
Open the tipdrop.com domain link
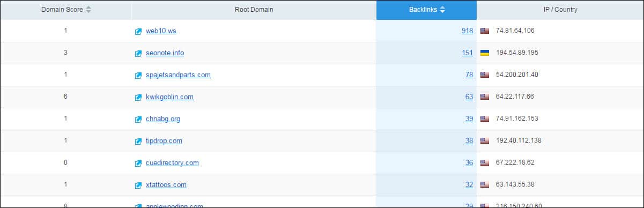tap(164, 141)
